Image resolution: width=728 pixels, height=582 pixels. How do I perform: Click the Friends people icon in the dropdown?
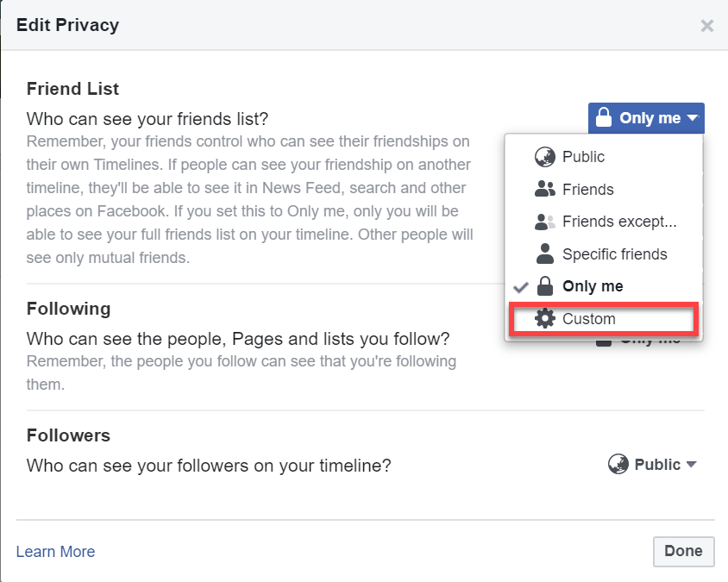click(545, 189)
